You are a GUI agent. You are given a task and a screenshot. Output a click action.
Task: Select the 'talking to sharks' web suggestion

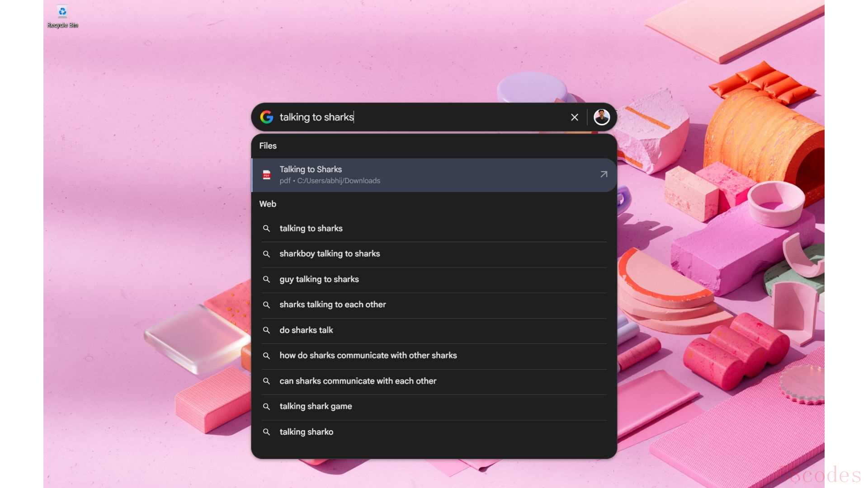pos(311,229)
